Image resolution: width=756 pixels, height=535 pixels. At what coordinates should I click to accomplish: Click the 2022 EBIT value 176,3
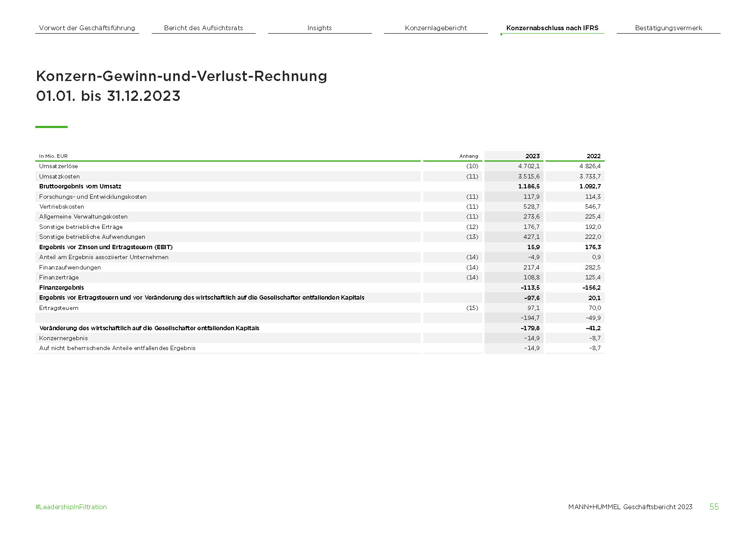click(x=593, y=247)
